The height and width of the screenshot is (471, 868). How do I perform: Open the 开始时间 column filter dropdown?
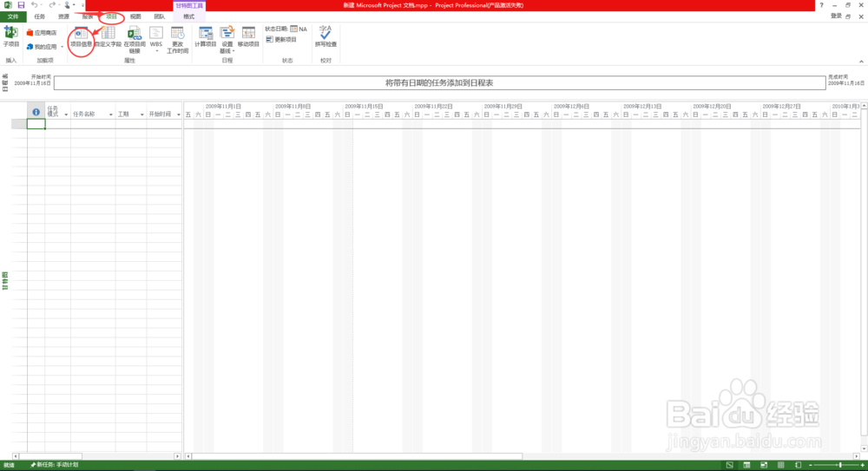tap(178, 114)
